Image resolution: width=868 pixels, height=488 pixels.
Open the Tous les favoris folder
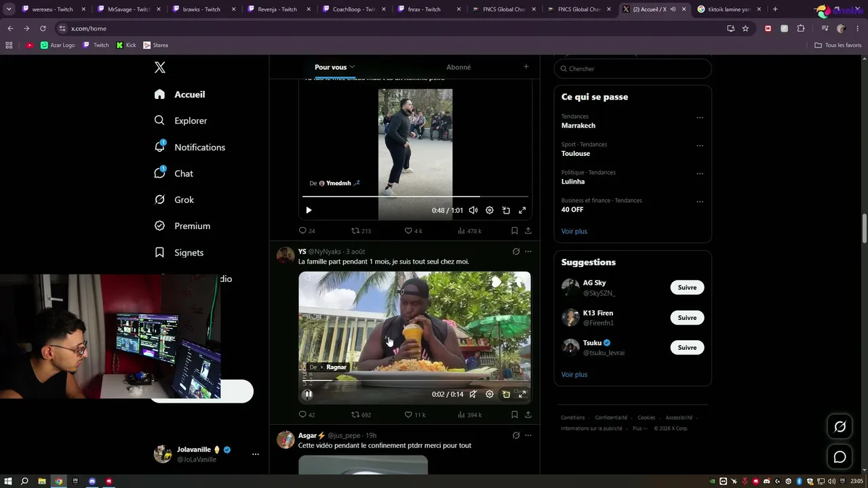point(837,45)
